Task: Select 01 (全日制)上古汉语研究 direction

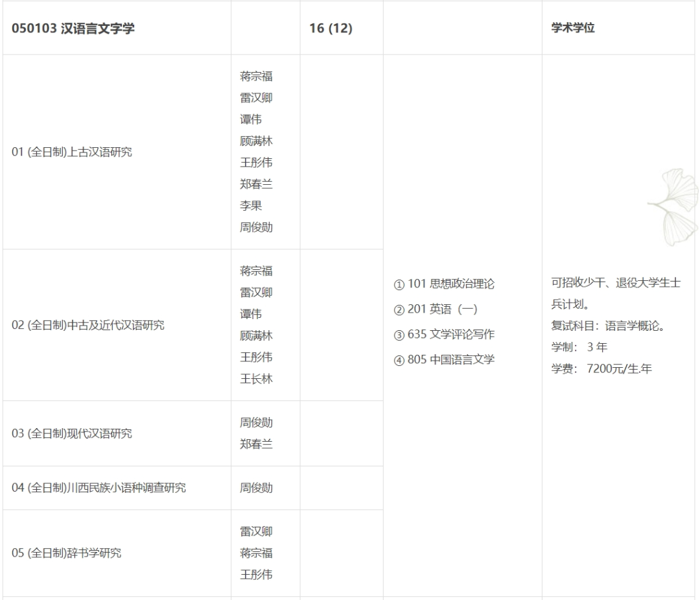Action: 72,152
